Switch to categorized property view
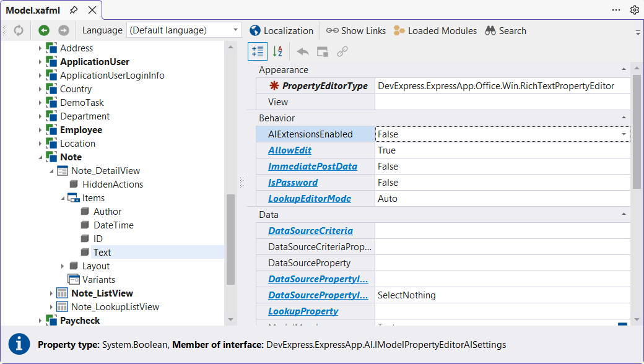The image size is (644, 364). [x=258, y=51]
